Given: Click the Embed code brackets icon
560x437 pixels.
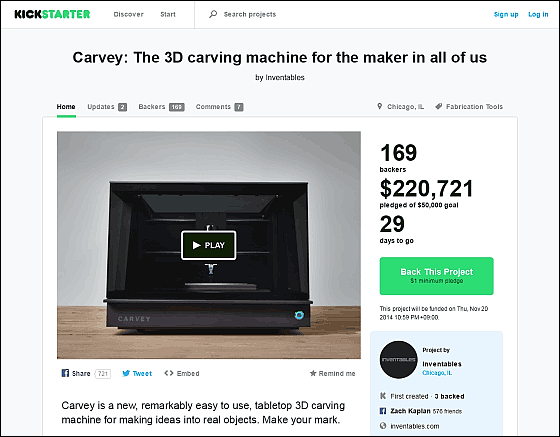Looking at the screenshot, I should 169,373.
